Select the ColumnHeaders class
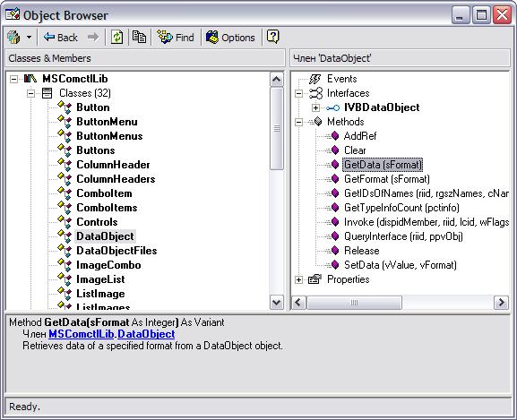This screenshot has height=420, width=517. (x=116, y=179)
